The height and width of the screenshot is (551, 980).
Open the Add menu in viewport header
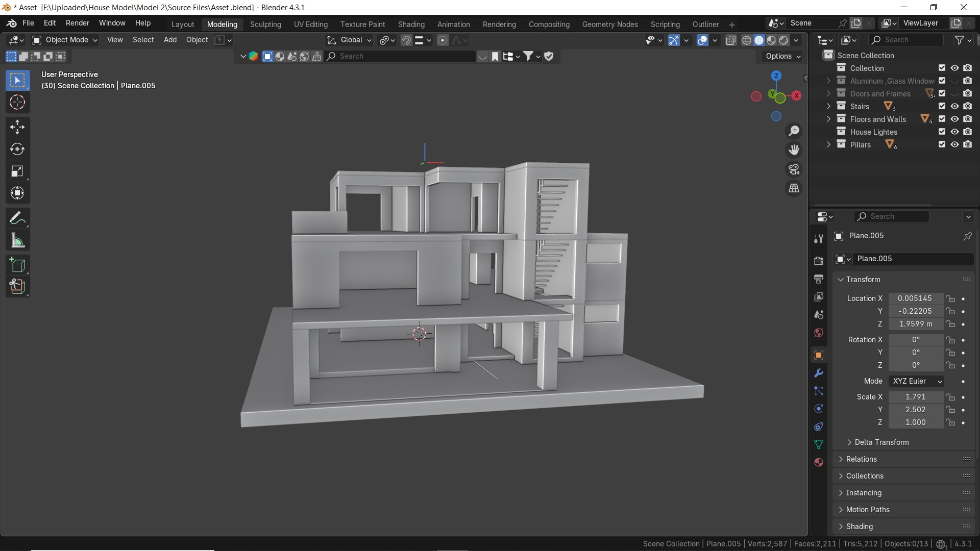click(170, 40)
